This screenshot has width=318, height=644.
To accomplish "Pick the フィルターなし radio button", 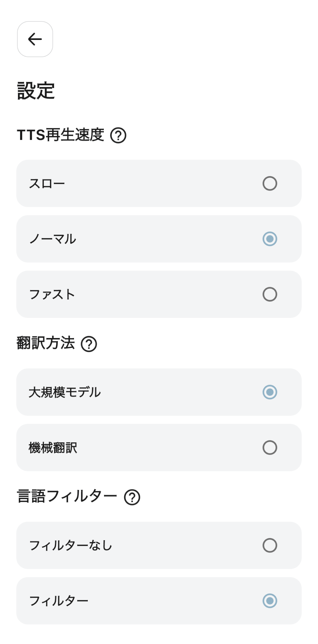I will tap(270, 545).
